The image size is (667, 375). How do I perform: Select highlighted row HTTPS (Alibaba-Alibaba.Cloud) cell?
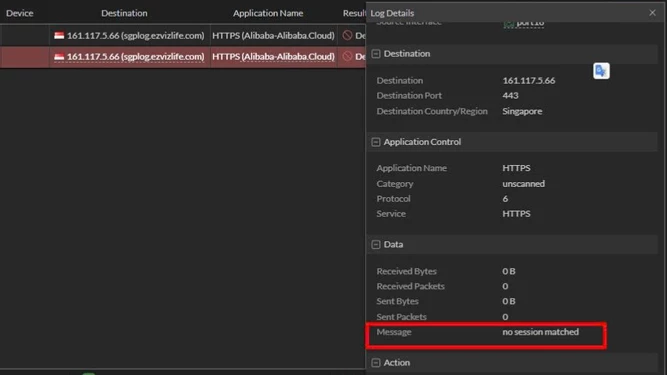tap(273, 57)
